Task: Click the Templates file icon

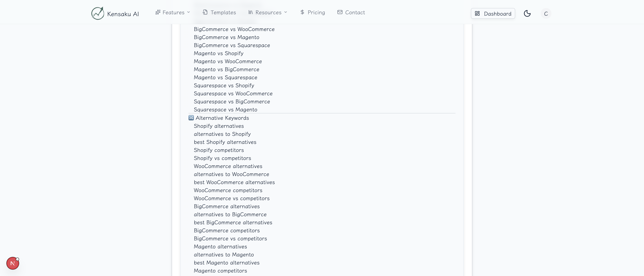Action: [205, 12]
